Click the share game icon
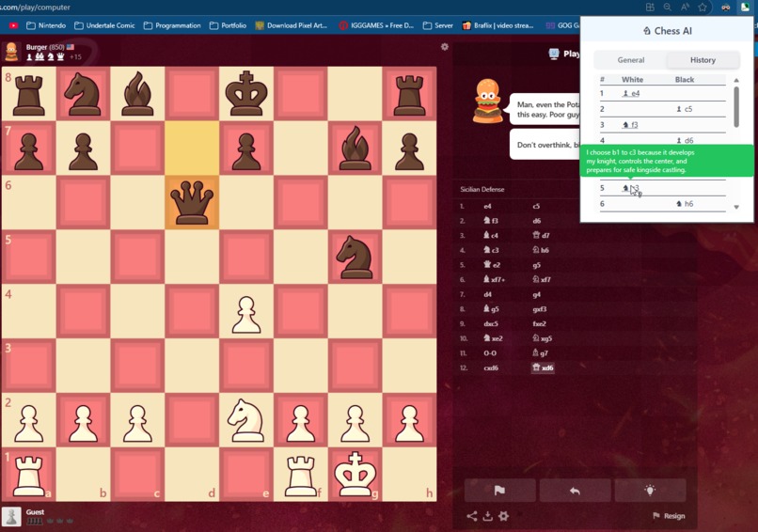 472,516
